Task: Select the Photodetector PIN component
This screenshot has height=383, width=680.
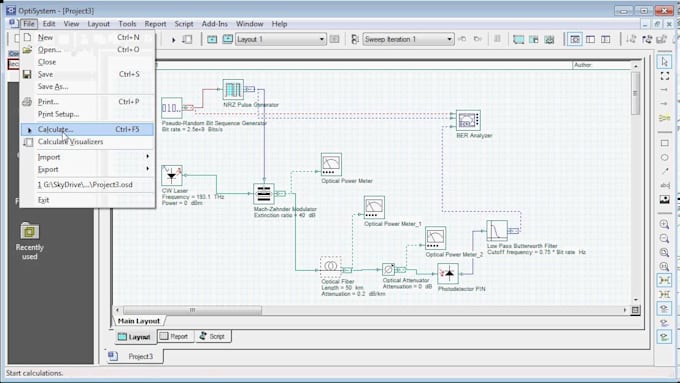Action: coord(448,274)
